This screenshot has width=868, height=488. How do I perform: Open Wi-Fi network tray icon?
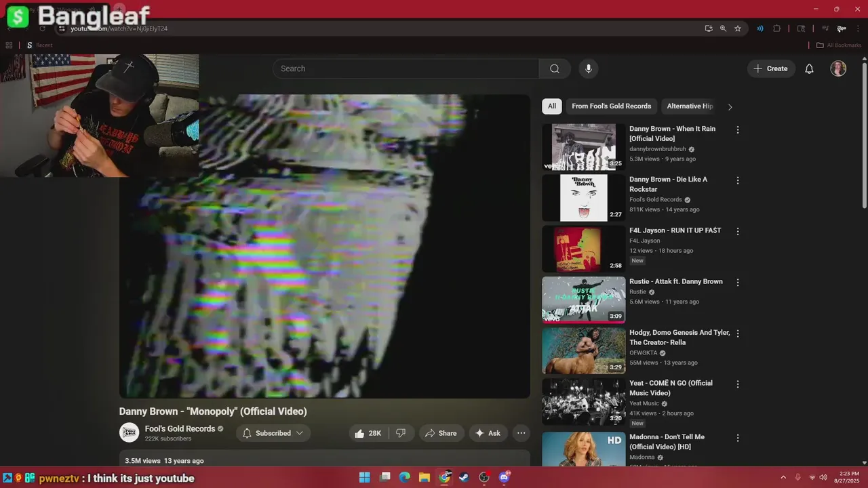[812, 477]
